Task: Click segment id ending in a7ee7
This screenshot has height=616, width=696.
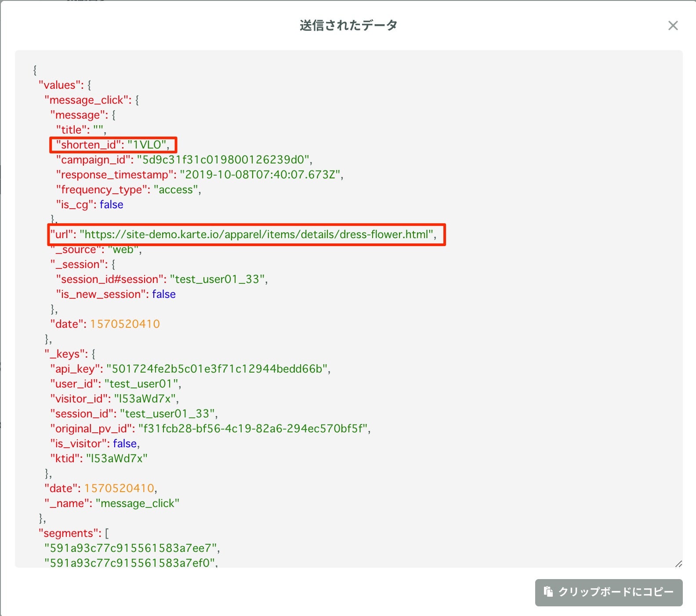Action: [132, 548]
